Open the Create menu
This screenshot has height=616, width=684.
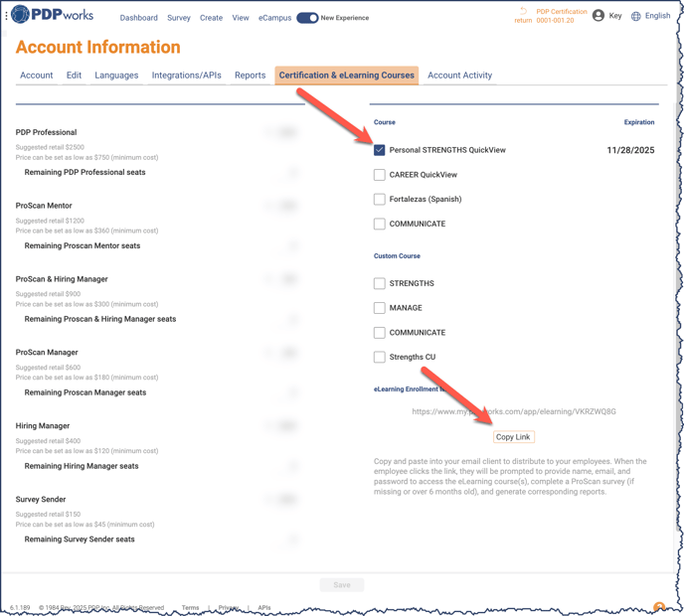tap(211, 18)
